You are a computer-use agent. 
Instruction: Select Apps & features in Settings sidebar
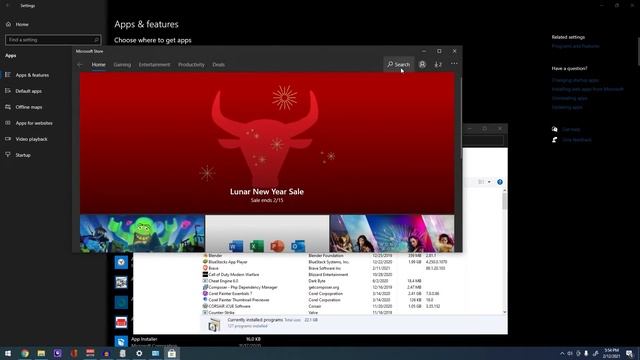point(32,75)
